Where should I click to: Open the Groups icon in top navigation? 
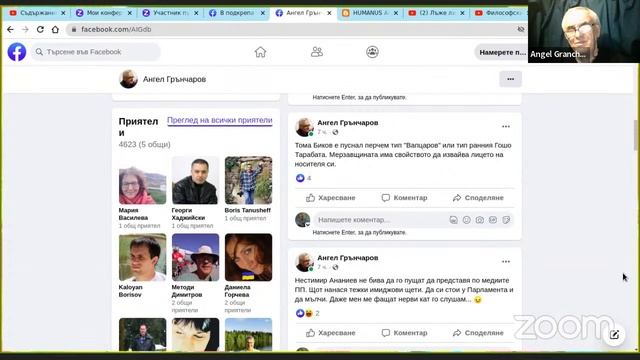372,52
